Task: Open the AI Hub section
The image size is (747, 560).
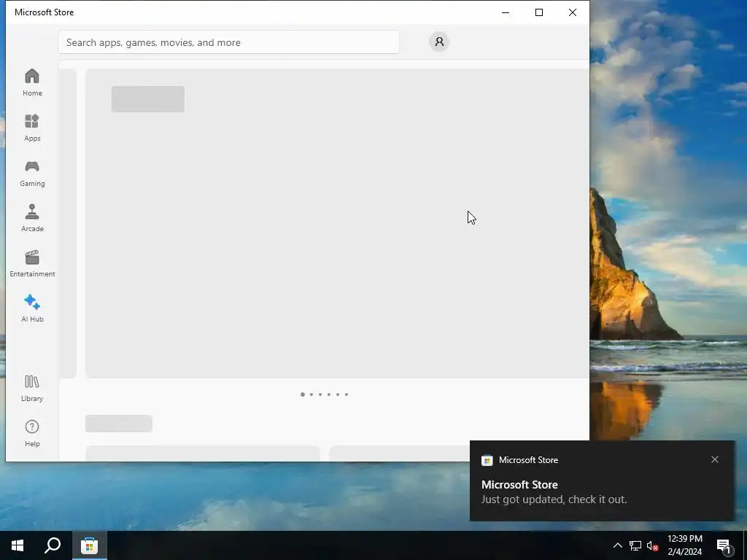Action: (x=32, y=308)
